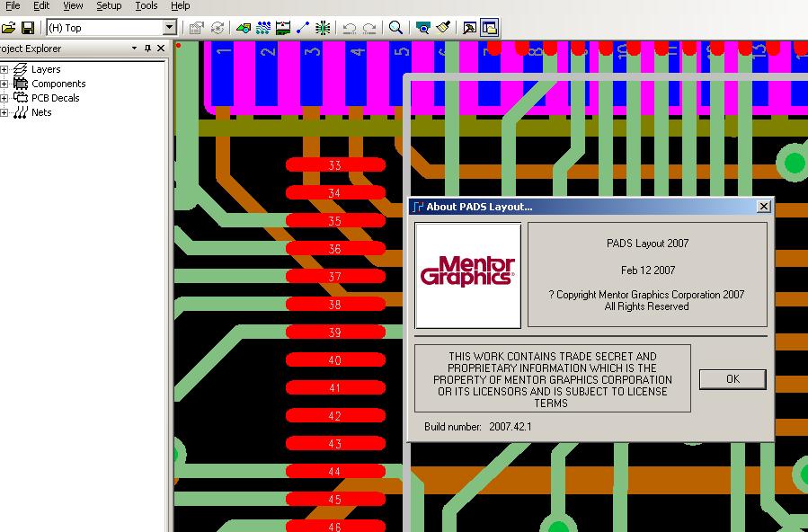Viewport: 808px width, 532px height.
Task: Open the Help menu
Action: [181, 5]
